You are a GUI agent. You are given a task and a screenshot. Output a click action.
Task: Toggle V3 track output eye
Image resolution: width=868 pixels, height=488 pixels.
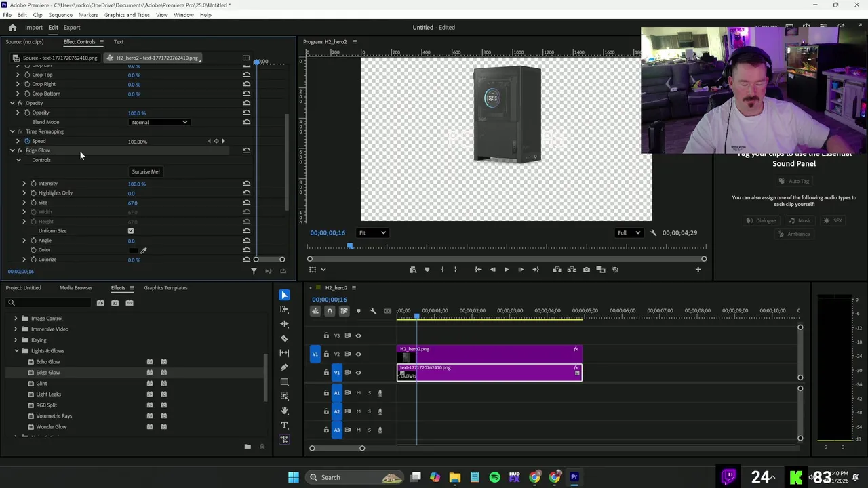358,335
